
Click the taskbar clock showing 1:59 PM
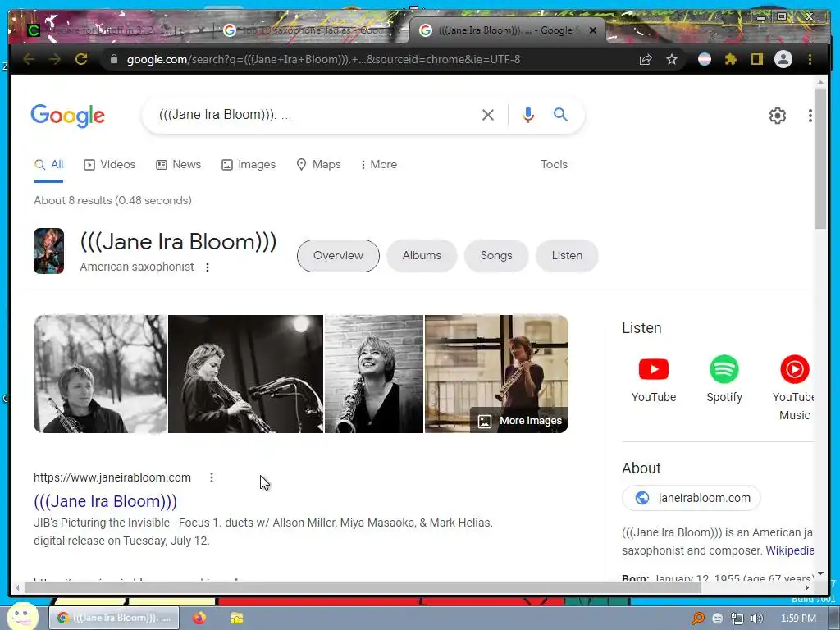pos(798,619)
